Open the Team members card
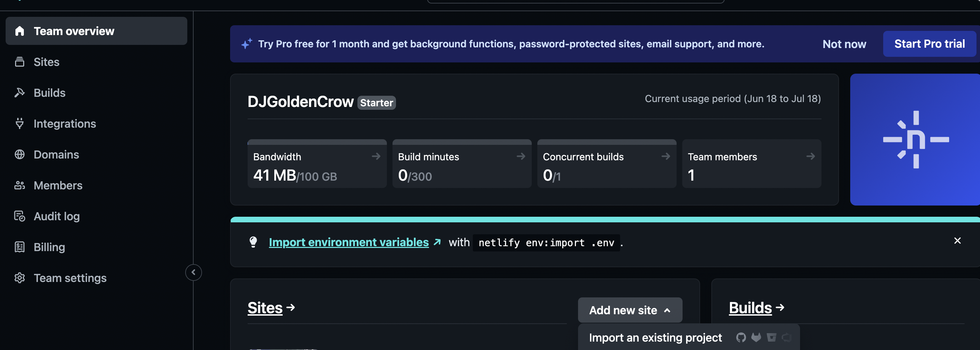 752,163
